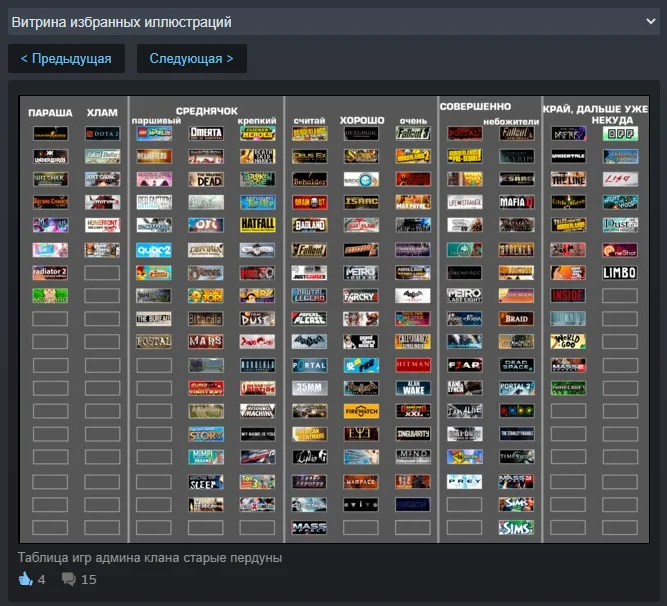This screenshot has width=667, height=606.
Task: Click the паршивый subheader
Action: (156, 121)
